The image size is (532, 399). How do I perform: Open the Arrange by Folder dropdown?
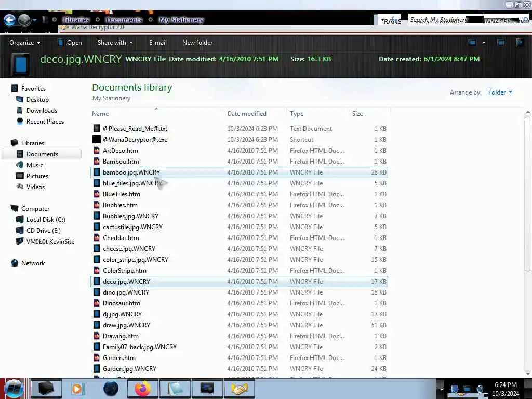pos(500,92)
